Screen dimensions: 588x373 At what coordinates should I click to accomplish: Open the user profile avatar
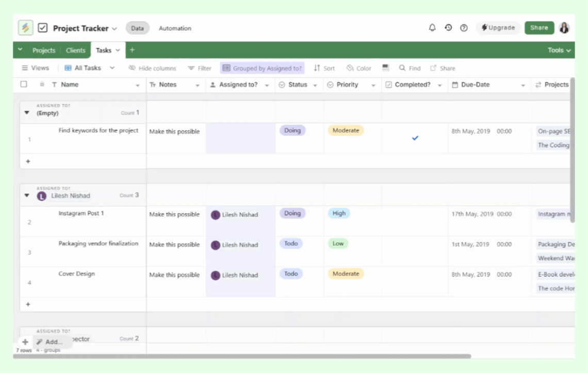[564, 28]
